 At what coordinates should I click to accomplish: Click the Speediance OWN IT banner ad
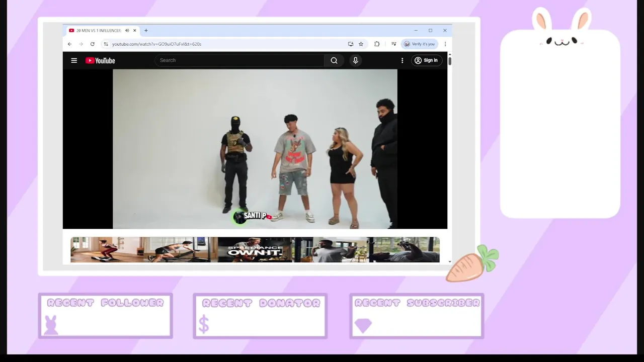point(255,250)
